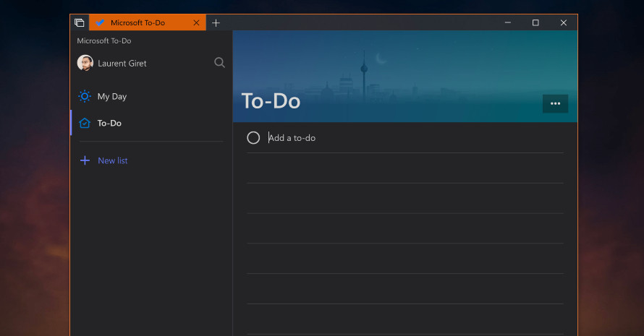Click the Add a to-do circle
Image resolution: width=644 pixels, height=336 pixels.
tap(253, 138)
